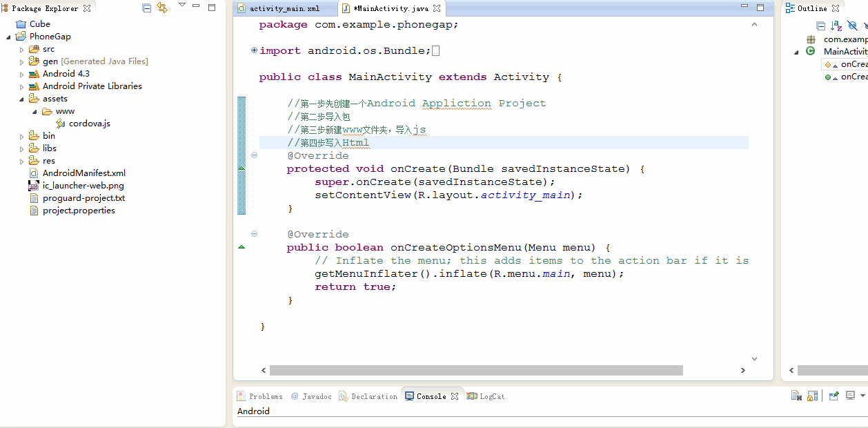The image size is (868, 428).
Task: Collapse all items in Outline view
Action: (x=820, y=26)
